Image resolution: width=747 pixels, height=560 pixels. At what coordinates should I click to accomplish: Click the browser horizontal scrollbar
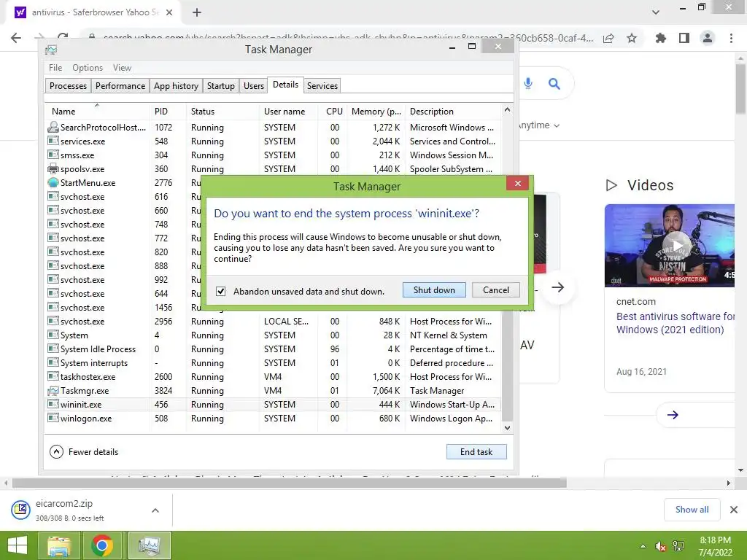(x=290, y=483)
